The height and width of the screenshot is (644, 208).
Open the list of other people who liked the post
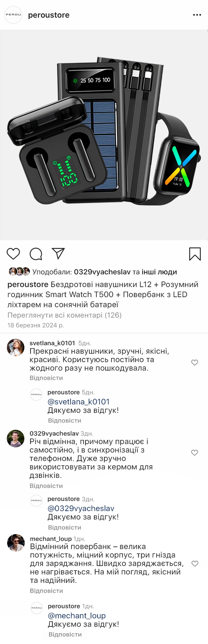coord(159,272)
